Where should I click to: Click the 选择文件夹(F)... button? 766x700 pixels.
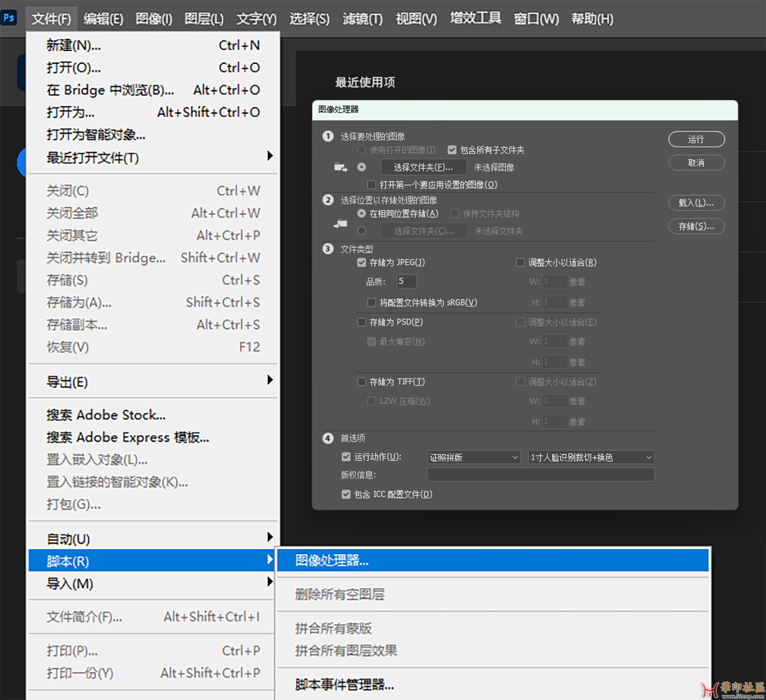[423, 167]
